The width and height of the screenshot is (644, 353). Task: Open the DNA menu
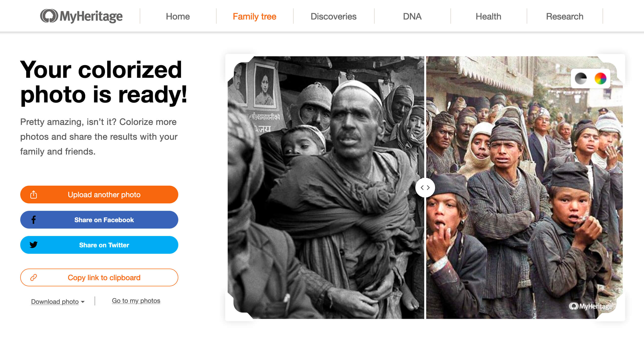pos(412,17)
